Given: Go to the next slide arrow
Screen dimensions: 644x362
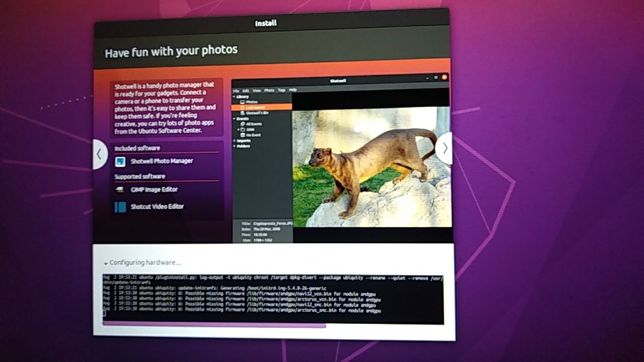Looking at the screenshot, I should pyautogui.click(x=444, y=148).
